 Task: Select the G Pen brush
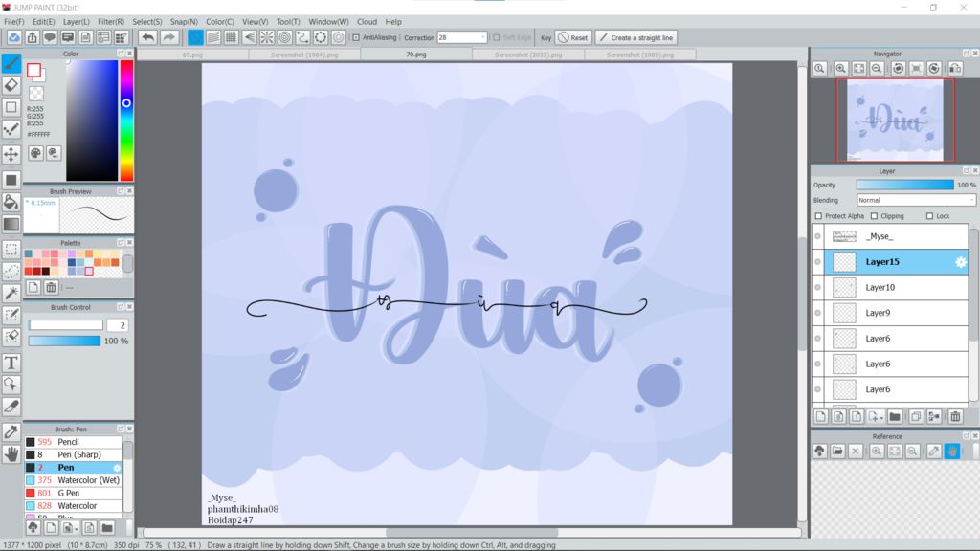[74, 493]
